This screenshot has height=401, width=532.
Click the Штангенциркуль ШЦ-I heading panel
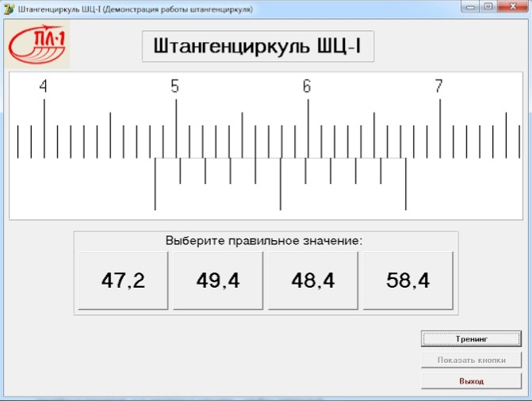tap(258, 46)
